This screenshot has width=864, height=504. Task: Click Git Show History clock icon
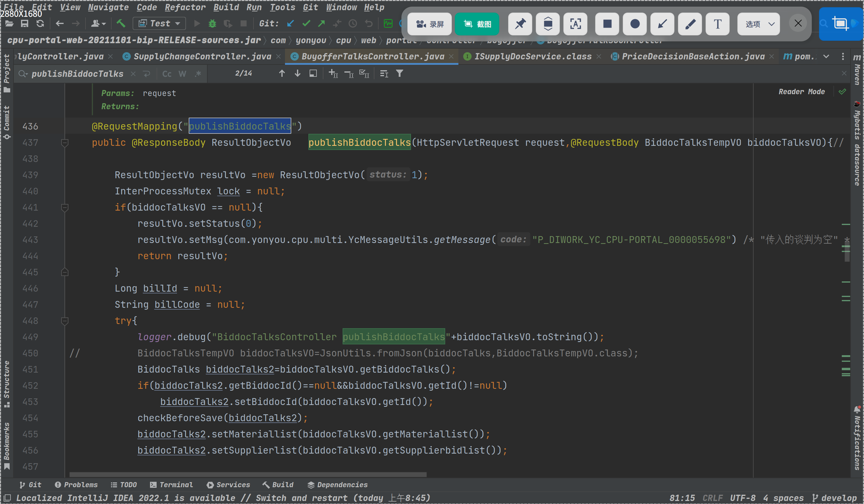353,23
